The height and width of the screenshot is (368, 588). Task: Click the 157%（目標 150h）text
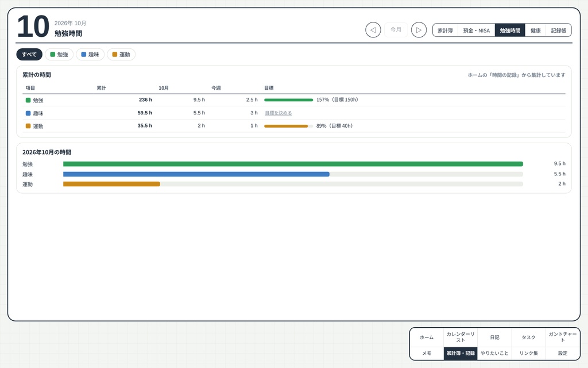point(337,100)
